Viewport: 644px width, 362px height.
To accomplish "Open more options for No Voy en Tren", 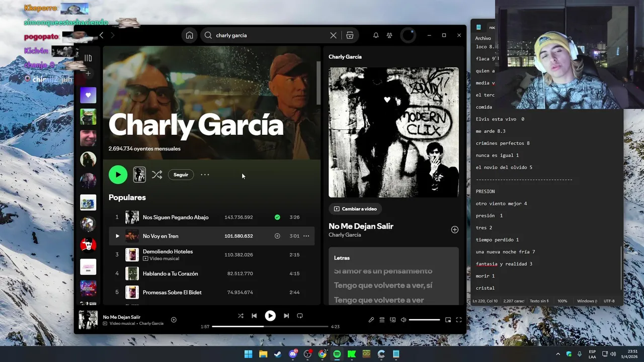I will click(x=306, y=236).
